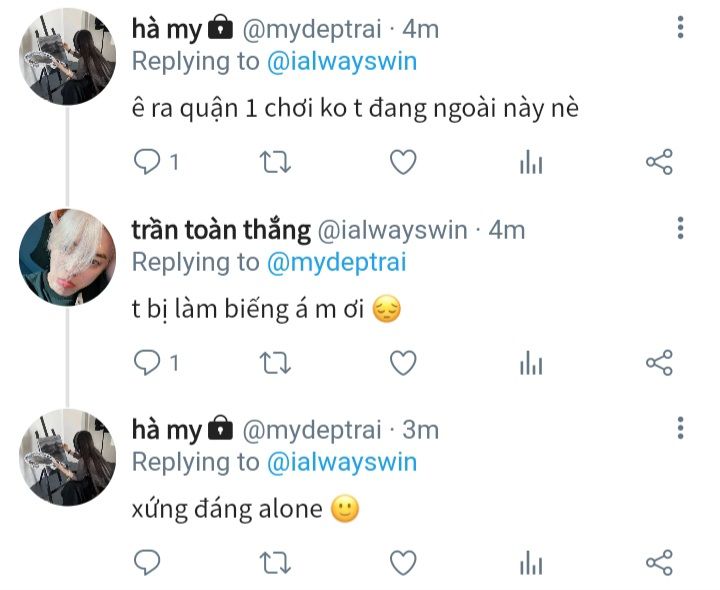
Task: Like the 'xứng đáng alone' tweet
Action: tap(403, 563)
